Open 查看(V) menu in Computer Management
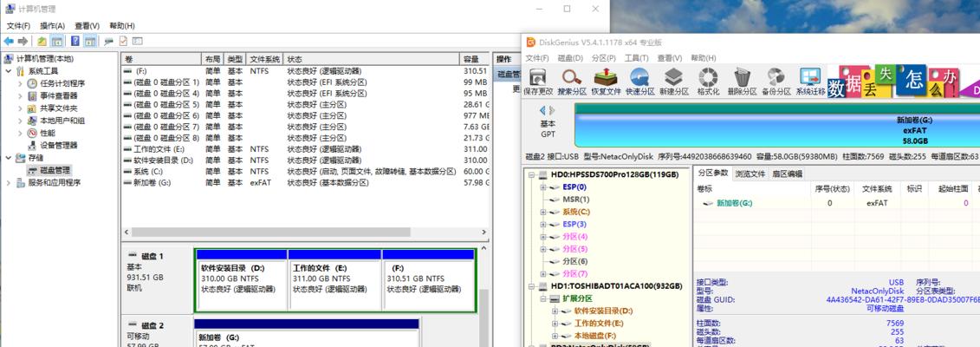Image resolution: width=980 pixels, height=347 pixels. (x=87, y=26)
